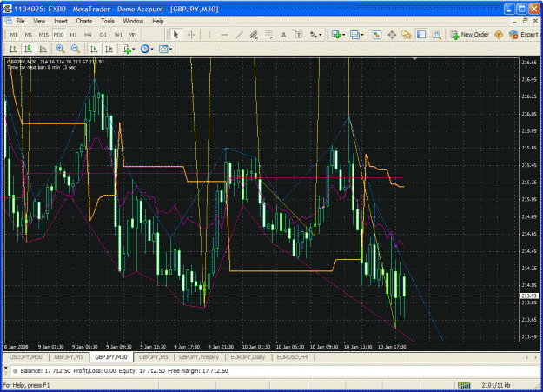Switch to bar chart
The image size is (543, 392).
[x=13, y=49]
